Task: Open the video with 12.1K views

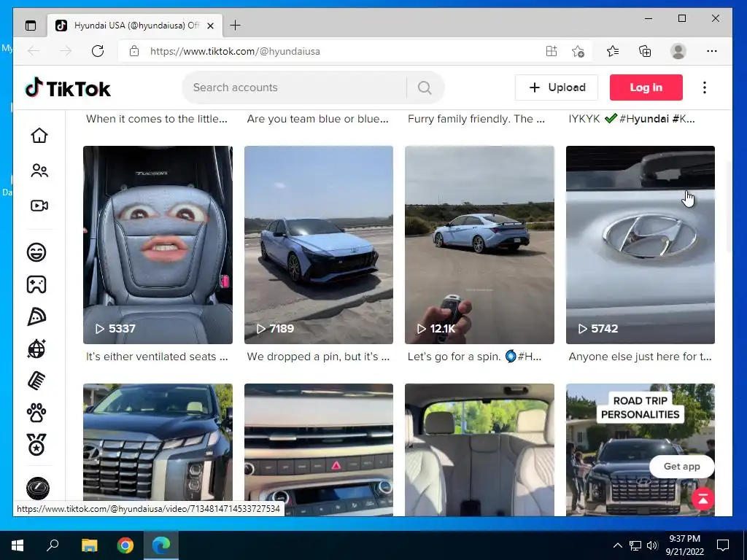Action: [479, 245]
